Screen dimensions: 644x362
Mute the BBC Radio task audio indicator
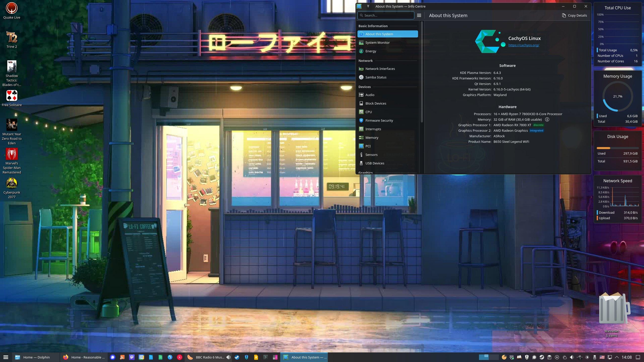point(228,357)
